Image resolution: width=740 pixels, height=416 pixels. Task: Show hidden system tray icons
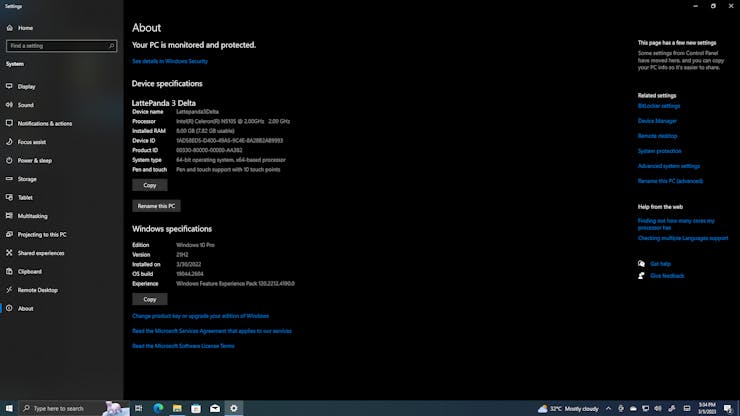click(x=608, y=408)
